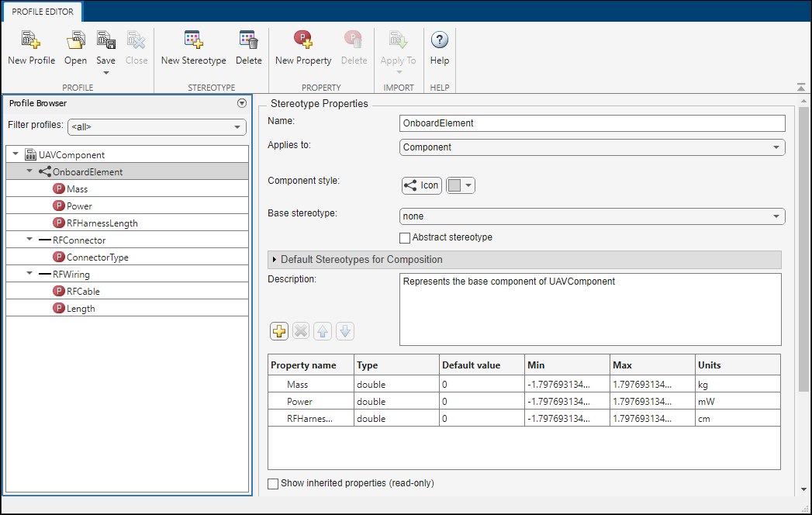Delete the selected stereotype
The width and height of the screenshot is (812, 515).
click(248, 41)
